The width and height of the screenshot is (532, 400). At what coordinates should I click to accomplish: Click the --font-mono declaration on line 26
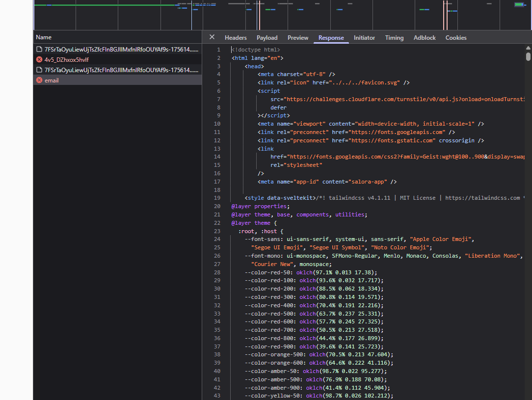click(x=384, y=256)
